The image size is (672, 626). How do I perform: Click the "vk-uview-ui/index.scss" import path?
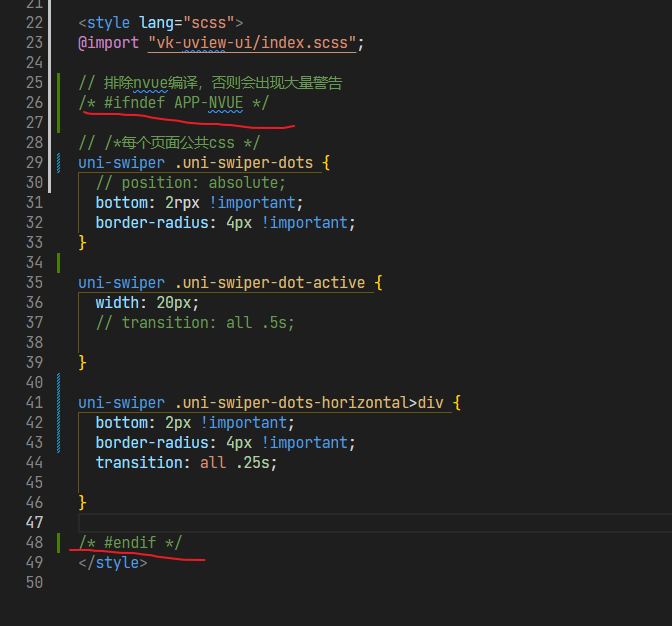point(252,42)
